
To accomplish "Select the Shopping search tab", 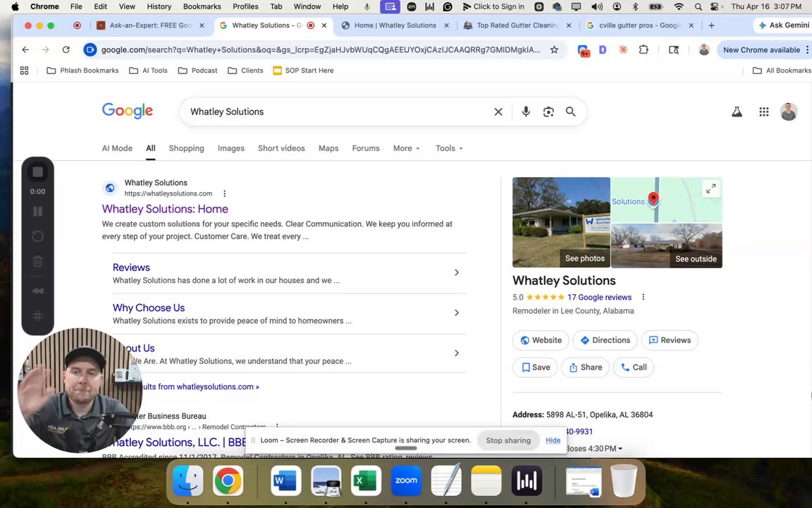I will (186, 148).
